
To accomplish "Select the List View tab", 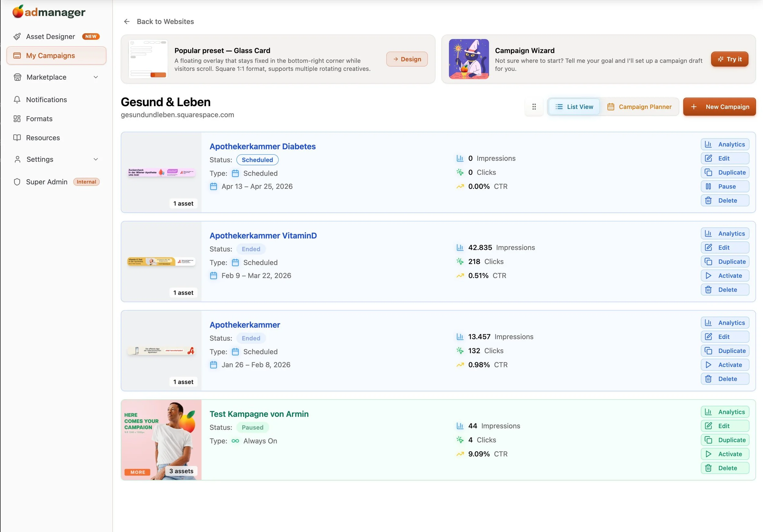I will coord(574,106).
